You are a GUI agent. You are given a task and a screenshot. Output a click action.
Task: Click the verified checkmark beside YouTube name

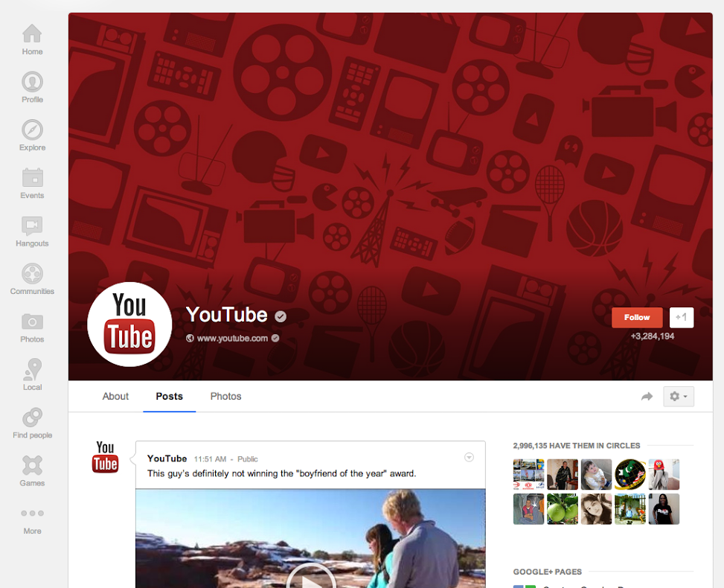coord(281,316)
